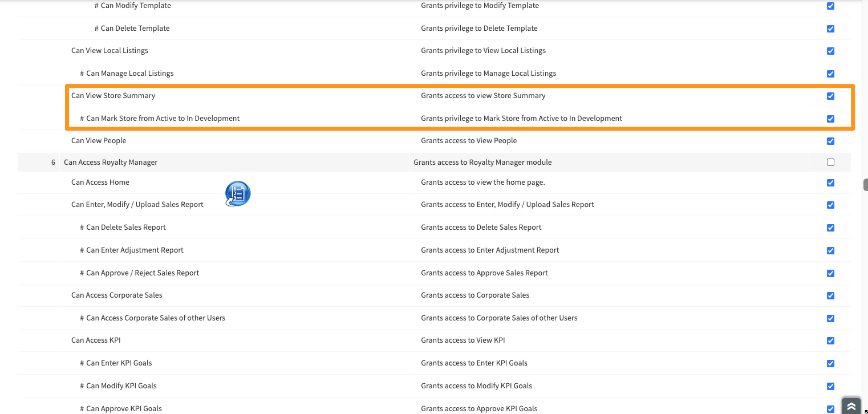Uncheck the Can Delete Template checkbox

pos(830,29)
